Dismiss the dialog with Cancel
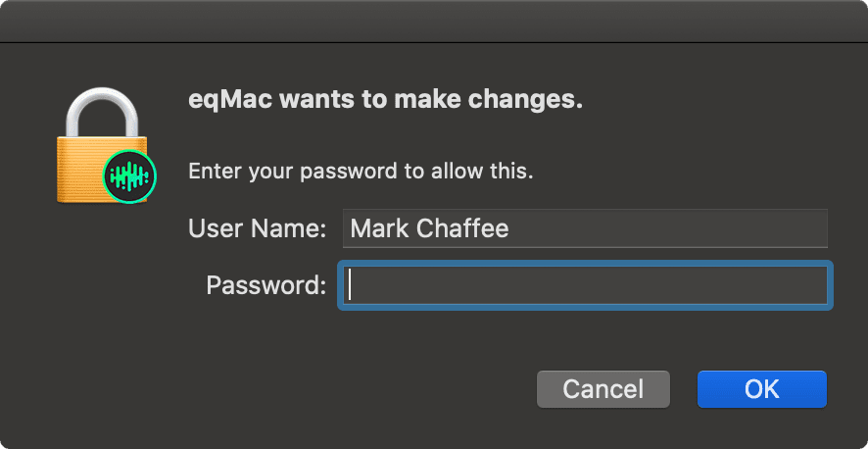This screenshot has height=449, width=868. [603, 388]
